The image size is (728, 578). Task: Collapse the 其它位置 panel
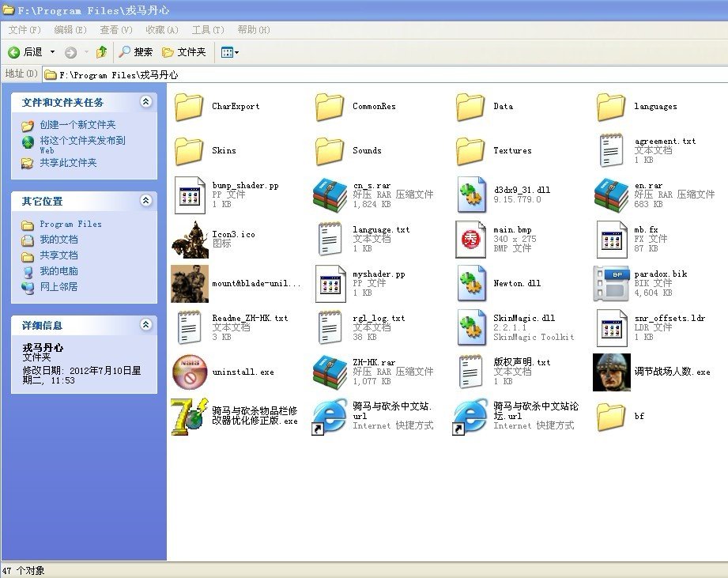point(145,201)
